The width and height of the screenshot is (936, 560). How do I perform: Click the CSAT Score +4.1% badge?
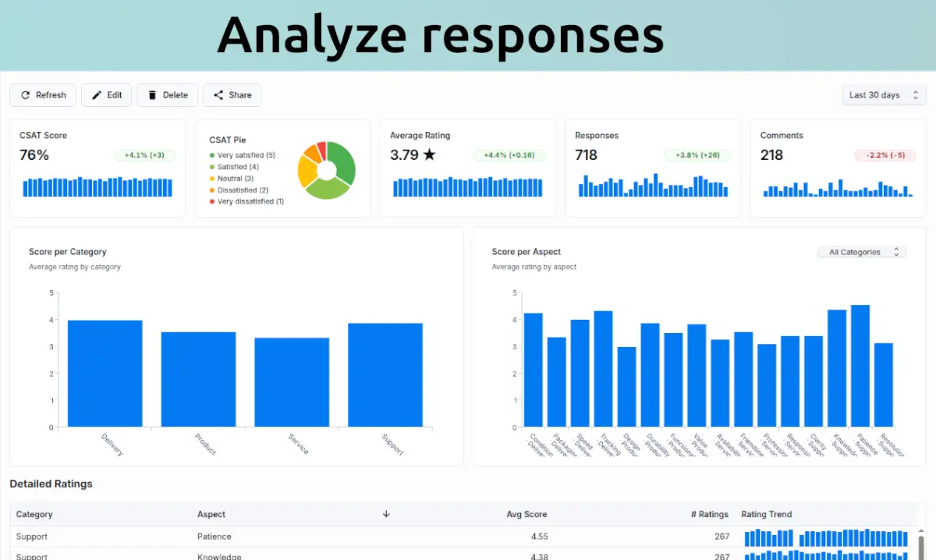click(144, 155)
